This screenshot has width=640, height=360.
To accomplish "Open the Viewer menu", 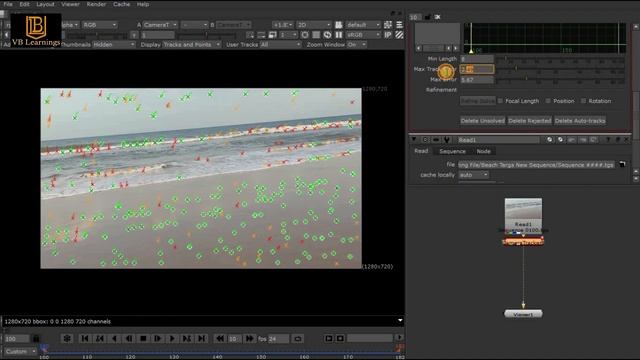I will pyautogui.click(x=71, y=4).
